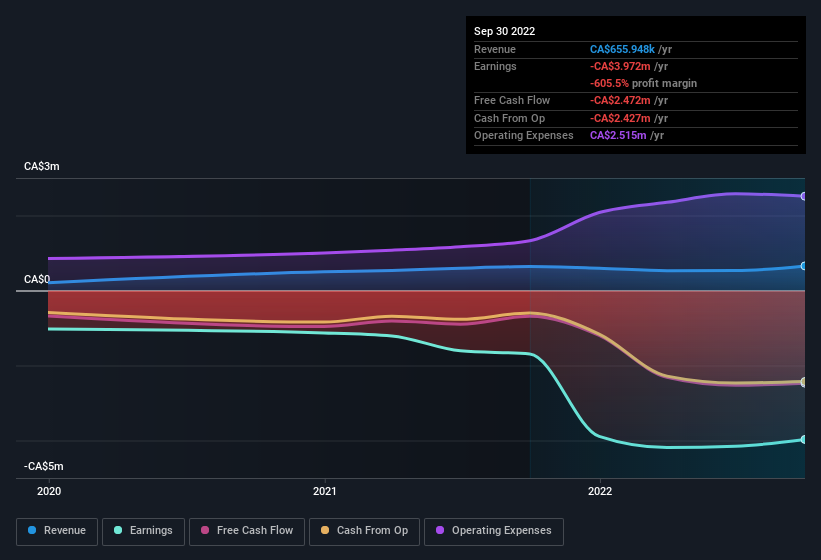The width and height of the screenshot is (821, 560).
Task: Toggle the Operating Expenses legend button
Action: (x=494, y=531)
